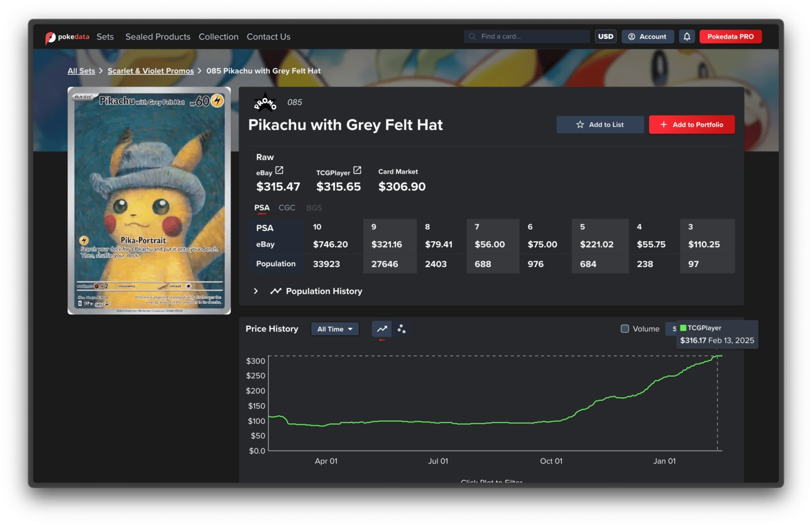Click Add to Portfolio button

[x=692, y=124]
